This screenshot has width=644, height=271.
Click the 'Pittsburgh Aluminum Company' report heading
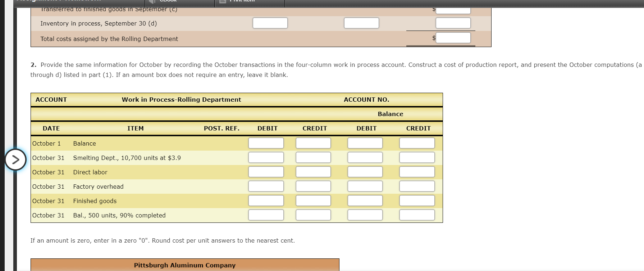tap(185, 265)
